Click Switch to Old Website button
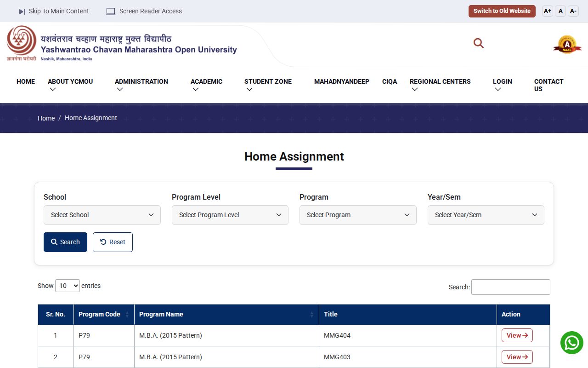Screen dimensions: 588x368 (502, 11)
